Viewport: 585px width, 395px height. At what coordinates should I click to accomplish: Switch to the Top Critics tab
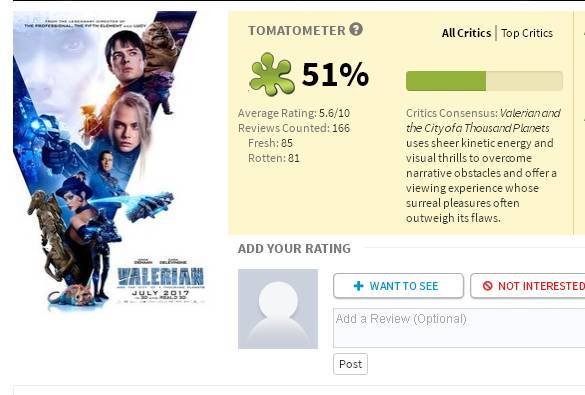[x=527, y=33]
